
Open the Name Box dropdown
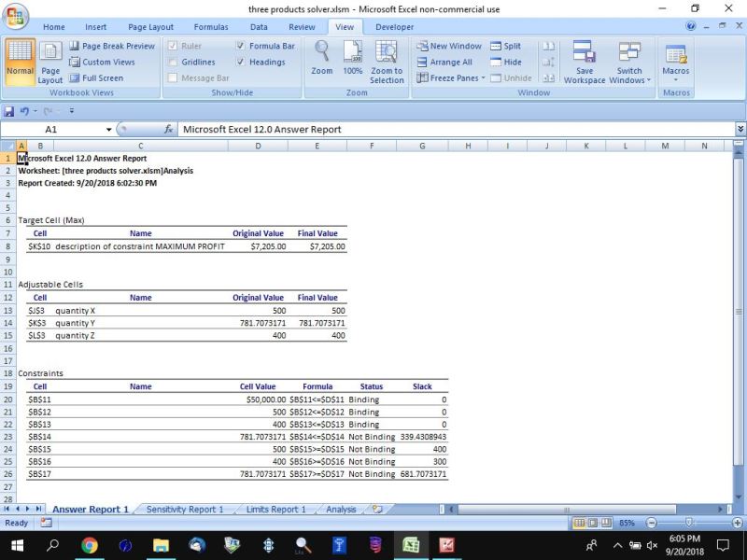click(108, 130)
